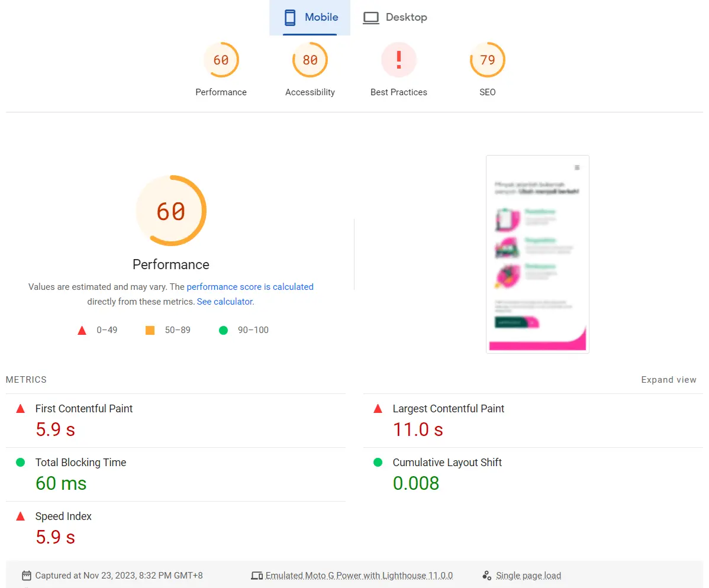Click the Single page load label
709x588 pixels.
pyautogui.click(x=528, y=576)
